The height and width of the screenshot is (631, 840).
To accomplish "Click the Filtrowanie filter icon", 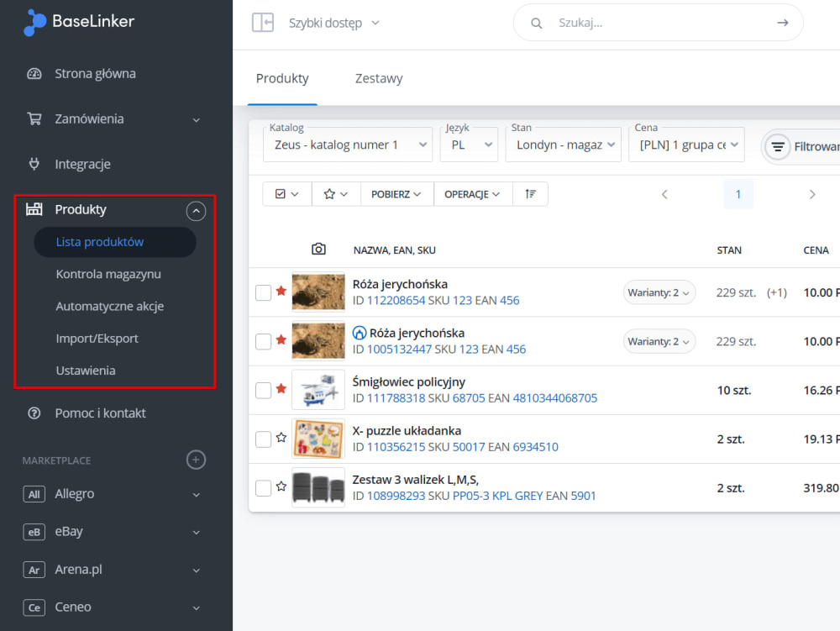I will tap(778, 146).
